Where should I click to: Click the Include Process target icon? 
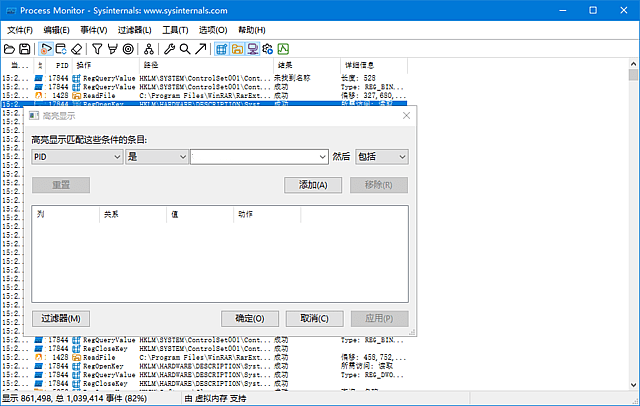[128, 49]
